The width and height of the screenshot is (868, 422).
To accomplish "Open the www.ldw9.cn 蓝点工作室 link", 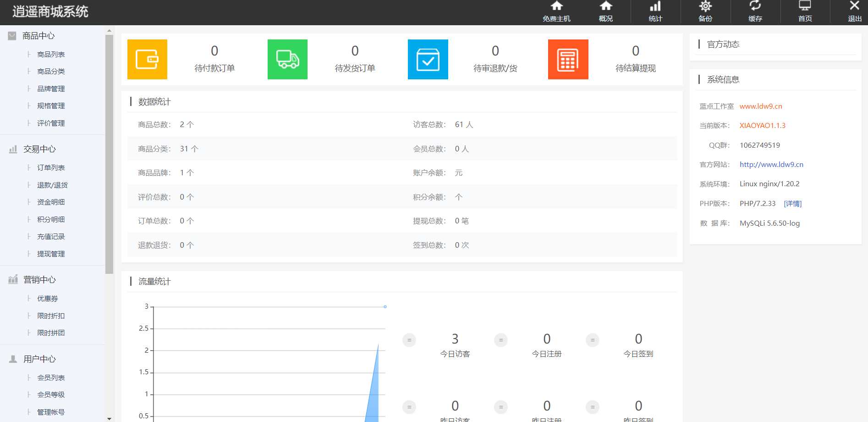I will click(761, 106).
